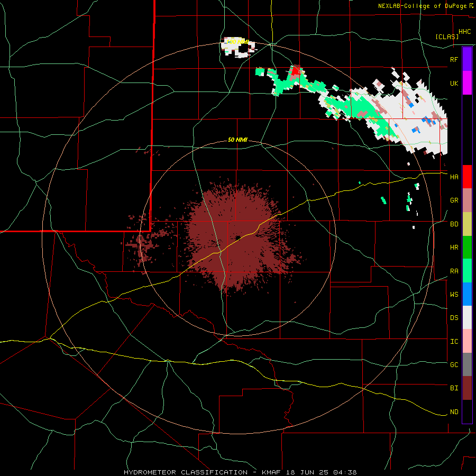Viewport: 476px width, 476px height.
Task: Click the "KMAF" station identifier text
Action: pos(271,472)
